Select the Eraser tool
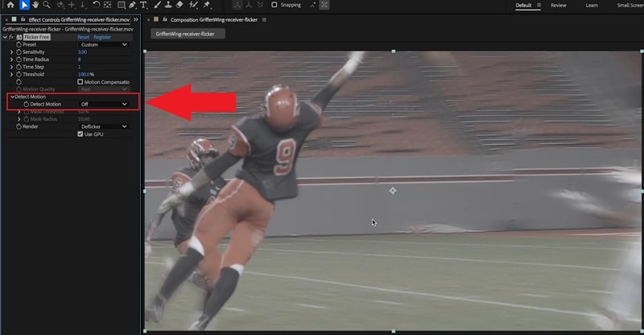 pos(180,5)
